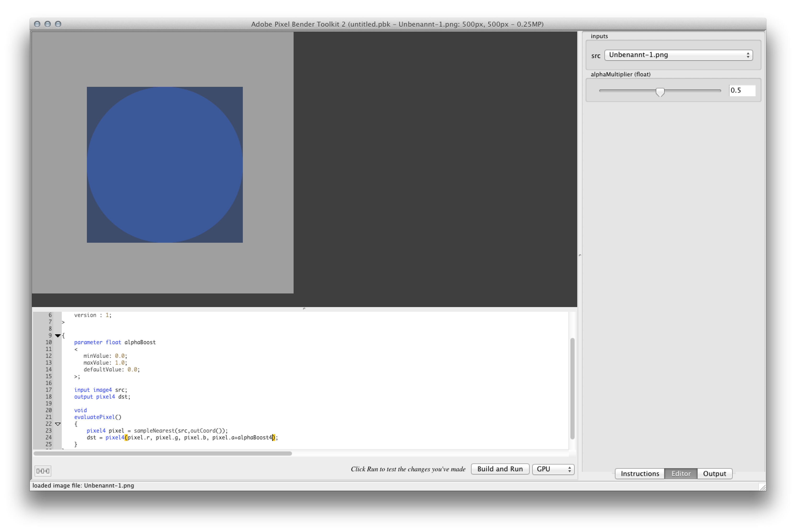The width and height of the screenshot is (796, 532).
Task: Minimize the Pixel Bender window
Action: [48, 24]
